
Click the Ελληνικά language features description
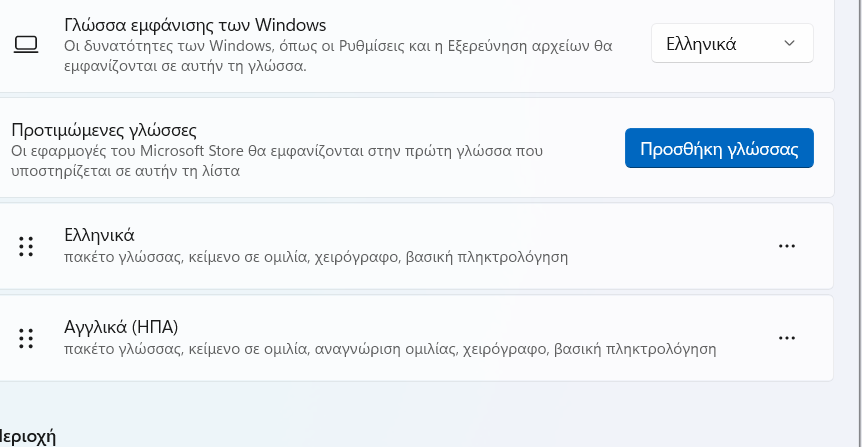[x=316, y=257]
